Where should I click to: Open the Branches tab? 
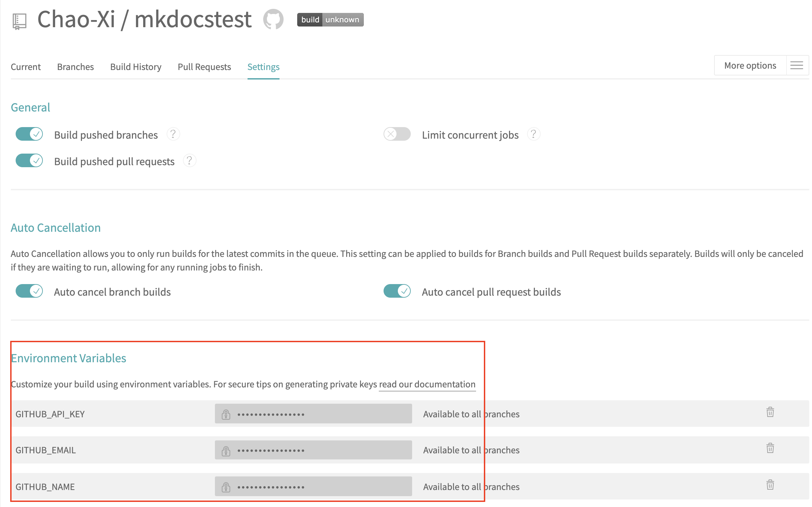tap(75, 67)
